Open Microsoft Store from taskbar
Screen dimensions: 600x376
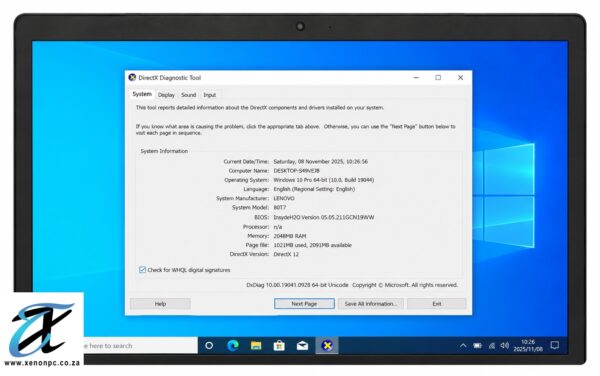point(279,346)
